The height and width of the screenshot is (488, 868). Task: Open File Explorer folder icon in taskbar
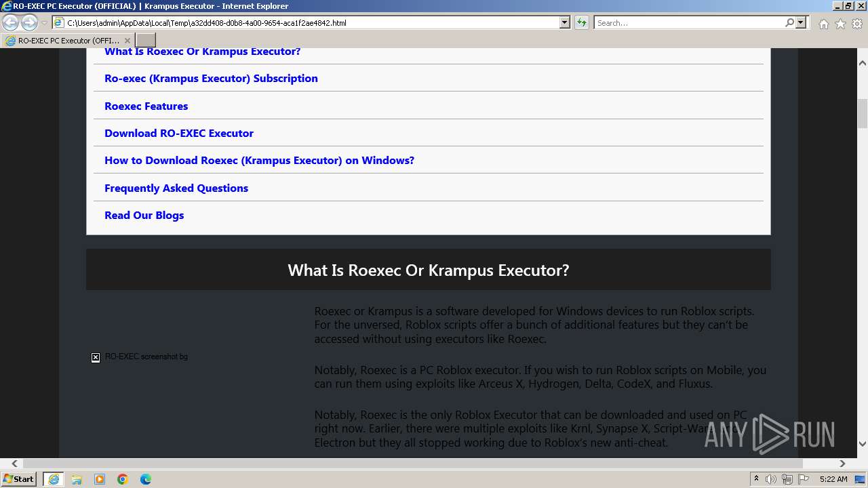(77, 479)
